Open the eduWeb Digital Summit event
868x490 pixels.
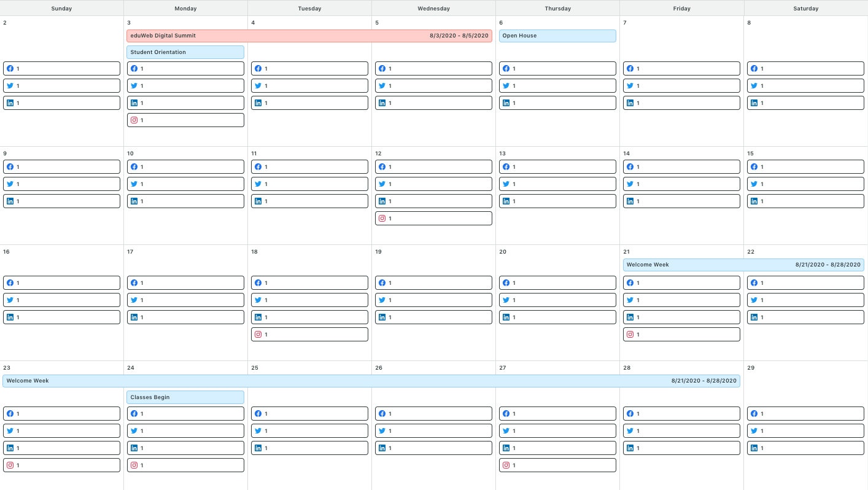(x=309, y=36)
